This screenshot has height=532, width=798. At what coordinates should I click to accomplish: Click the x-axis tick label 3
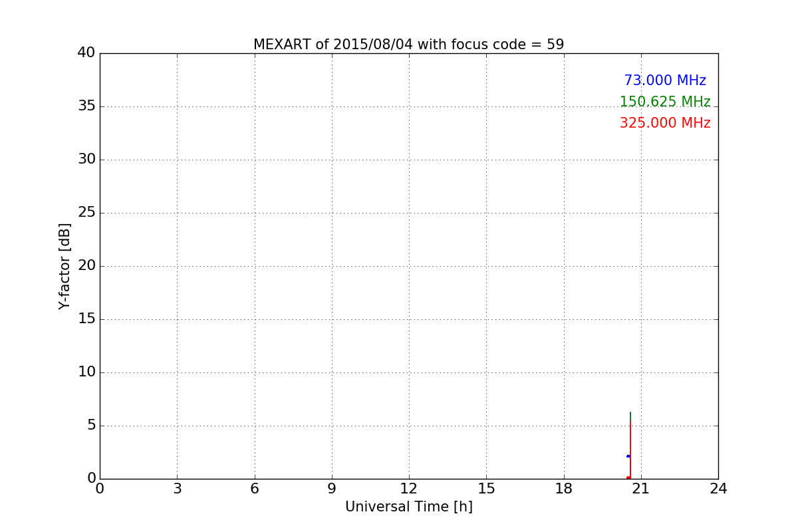click(x=177, y=489)
